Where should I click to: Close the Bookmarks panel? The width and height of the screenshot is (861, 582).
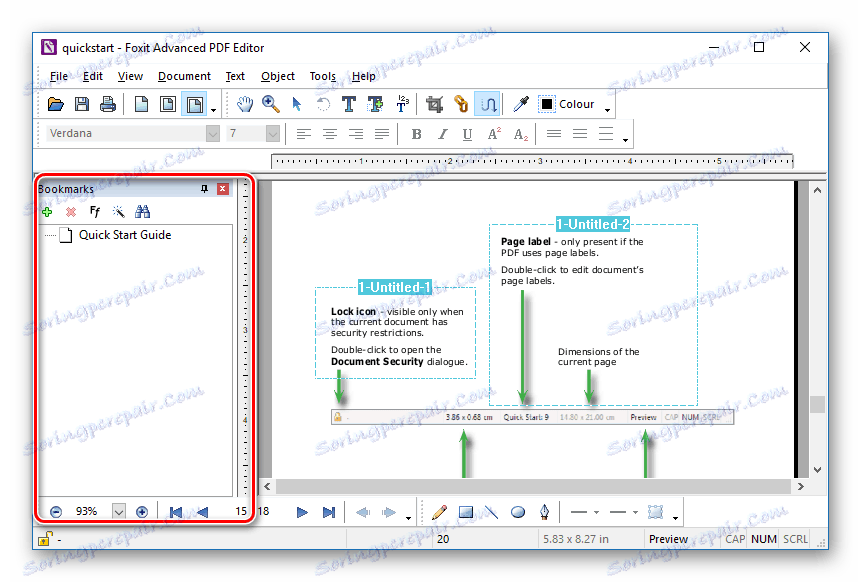(222, 189)
